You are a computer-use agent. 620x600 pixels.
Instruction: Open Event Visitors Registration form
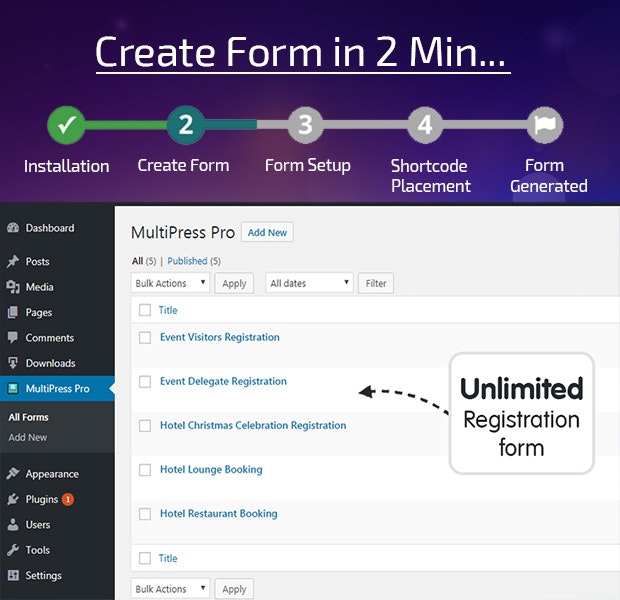[x=220, y=337]
